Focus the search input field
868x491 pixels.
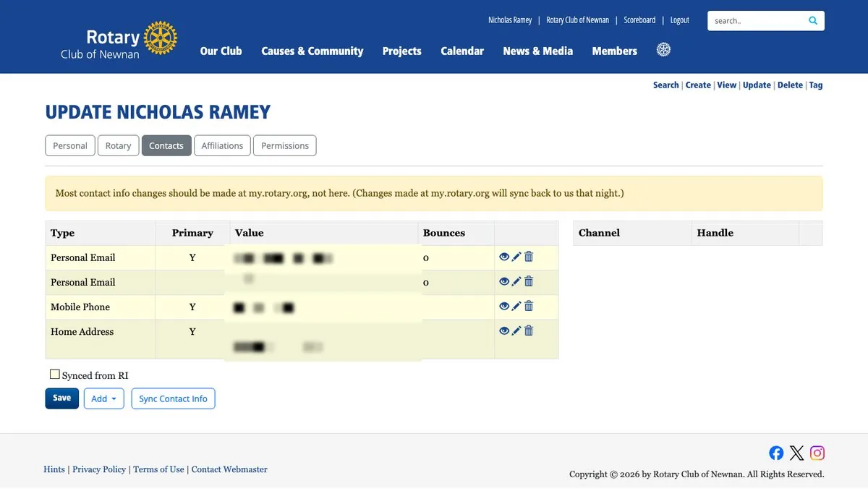[x=756, y=21]
